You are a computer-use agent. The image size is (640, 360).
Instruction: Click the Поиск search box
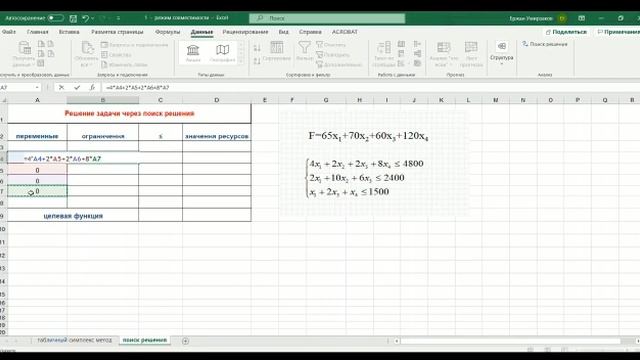[327, 18]
